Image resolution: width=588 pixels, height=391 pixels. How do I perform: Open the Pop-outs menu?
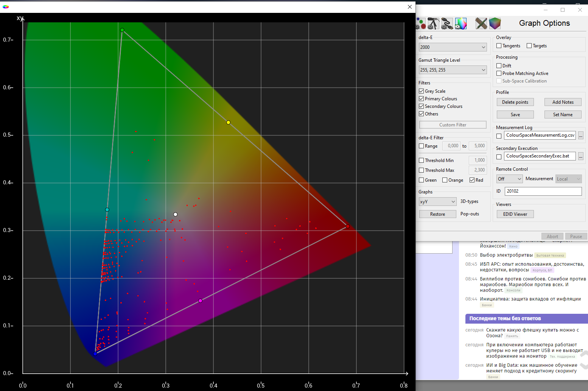coord(470,214)
